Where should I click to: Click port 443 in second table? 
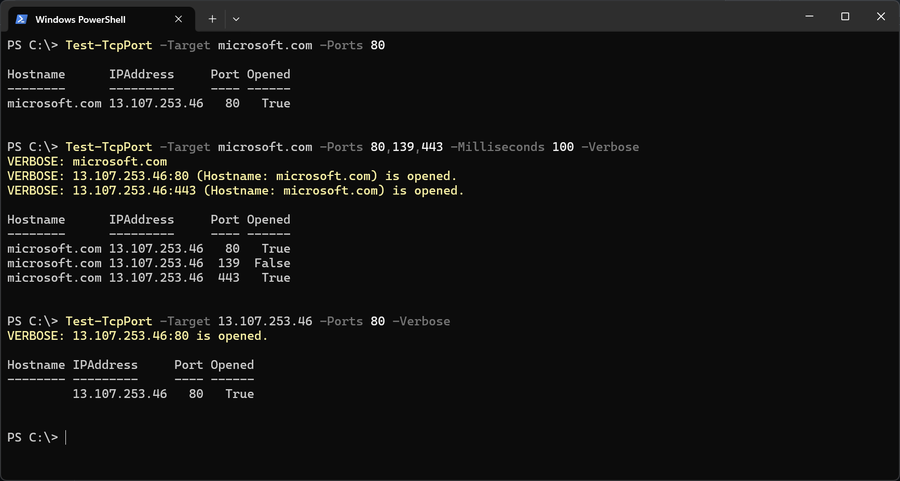click(228, 278)
